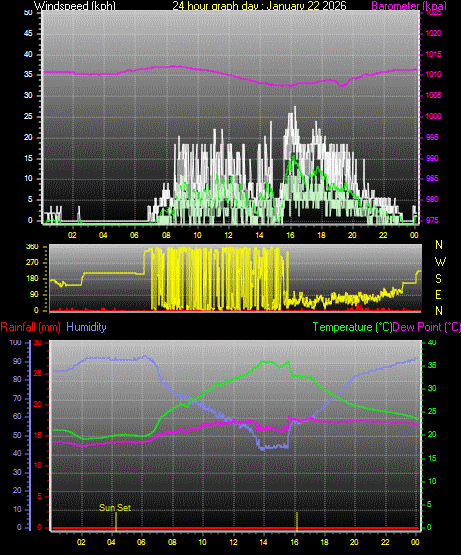This screenshot has width=461, height=555.
Task: Click hour 18 on temperature chart axis
Action: point(324,542)
